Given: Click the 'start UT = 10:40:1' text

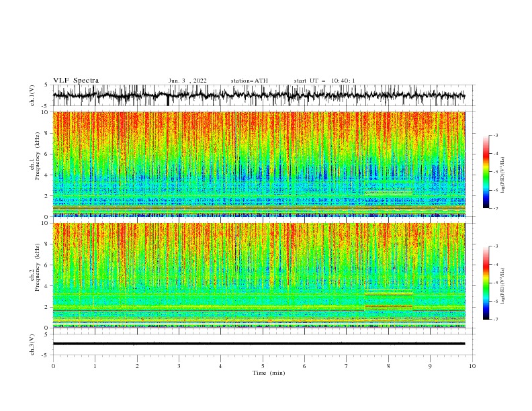Looking at the screenshot, I should pos(324,81).
